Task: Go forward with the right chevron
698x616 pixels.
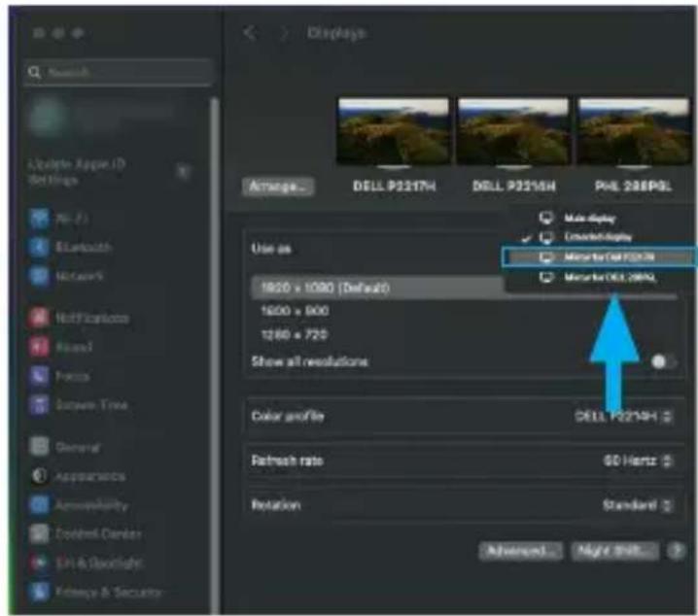Action: click(x=283, y=33)
